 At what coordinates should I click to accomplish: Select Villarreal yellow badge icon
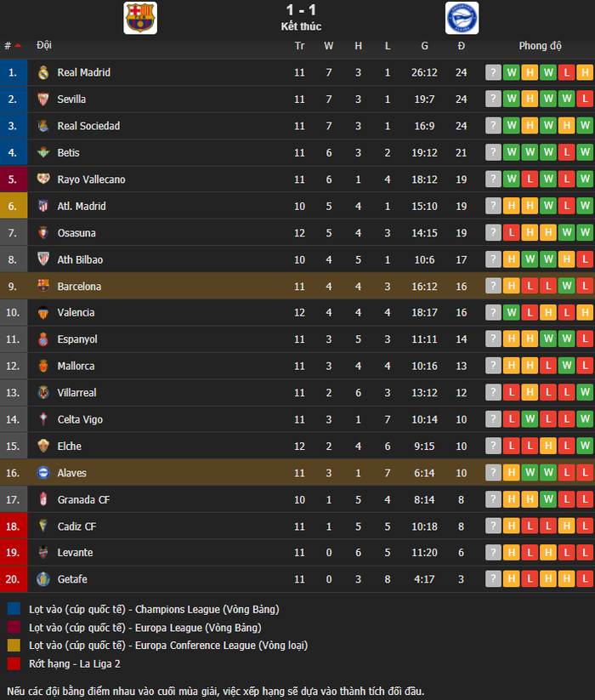(43, 392)
